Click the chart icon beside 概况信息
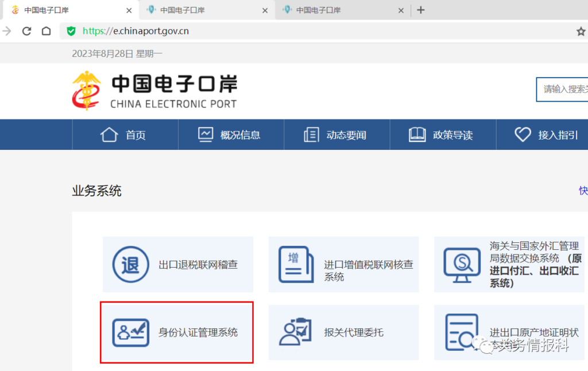588x371 pixels. point(206,134)
